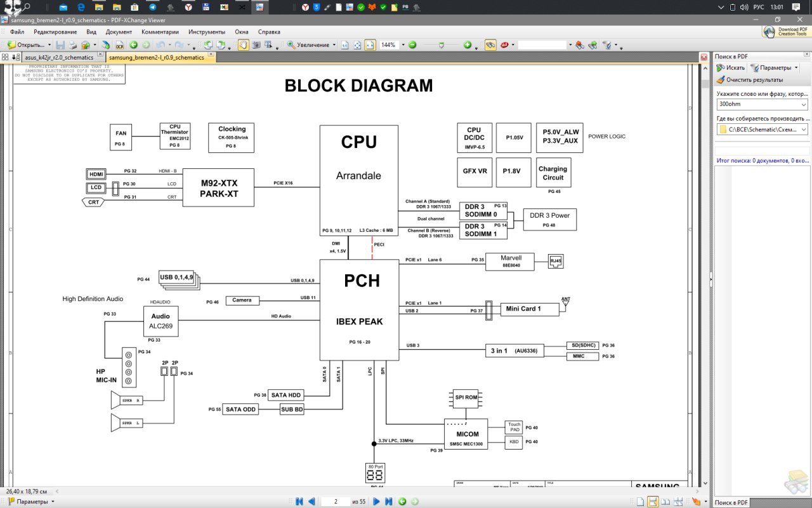Click the Print icon in the toolbar

[x=73, y=45]
